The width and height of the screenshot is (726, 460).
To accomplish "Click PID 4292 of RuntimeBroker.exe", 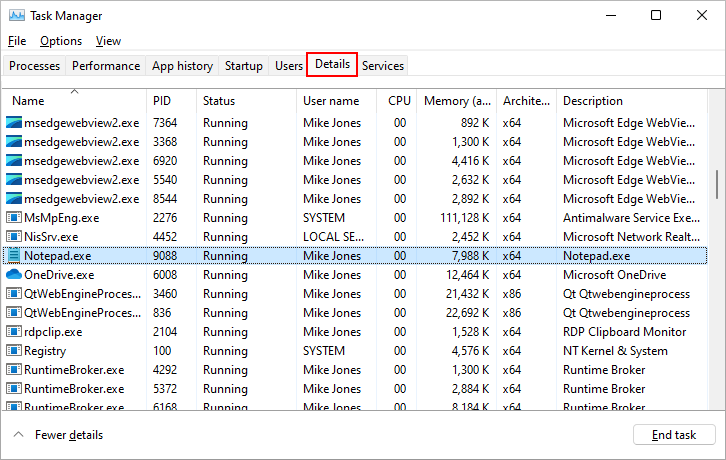I will [x=165, y=370].
